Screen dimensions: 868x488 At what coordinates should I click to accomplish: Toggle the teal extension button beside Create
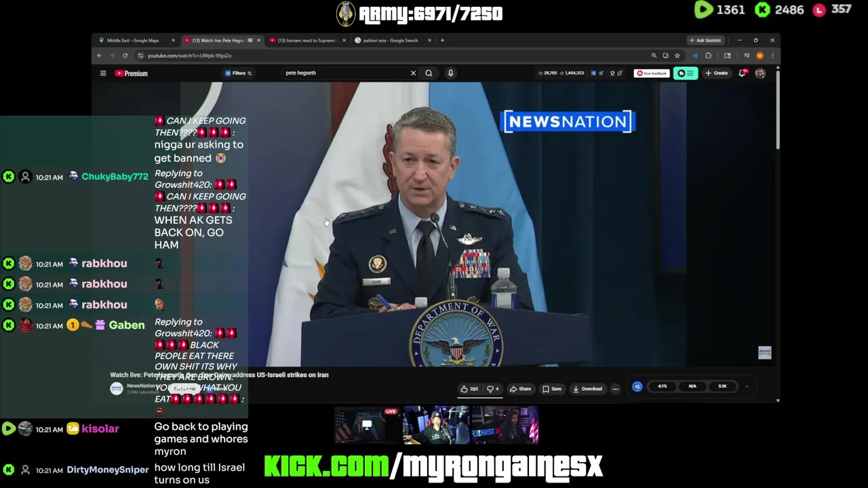(686, 73)
